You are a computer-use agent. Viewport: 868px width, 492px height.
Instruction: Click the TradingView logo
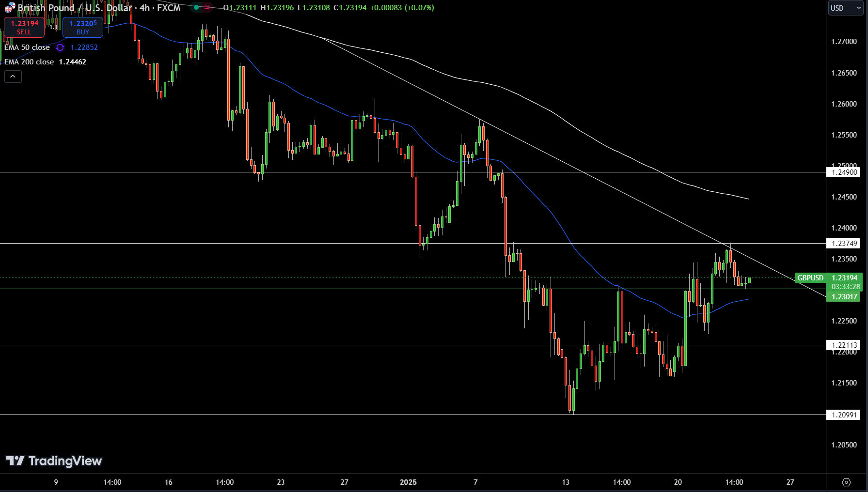click(x=54, y=461)
